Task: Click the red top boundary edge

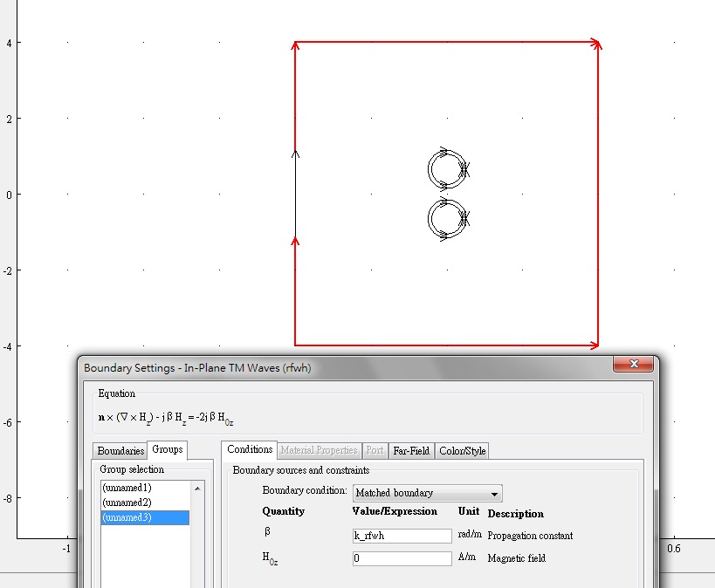Action: click(445, 41)
